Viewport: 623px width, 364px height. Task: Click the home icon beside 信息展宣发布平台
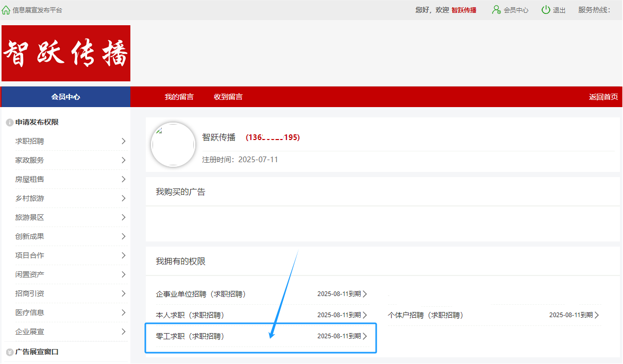click(6, 10)
